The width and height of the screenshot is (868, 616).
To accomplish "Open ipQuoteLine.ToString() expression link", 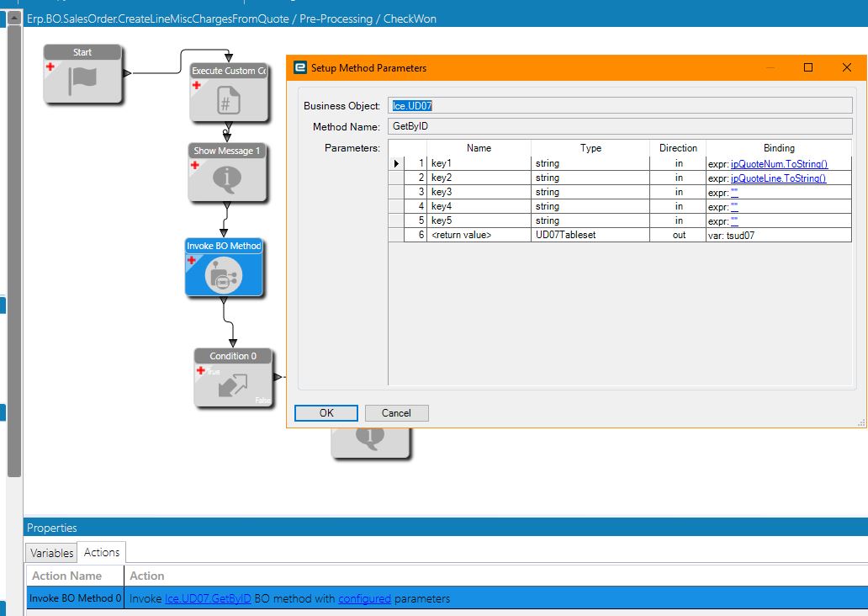I will pyautogui.click(x=778, y=178).
